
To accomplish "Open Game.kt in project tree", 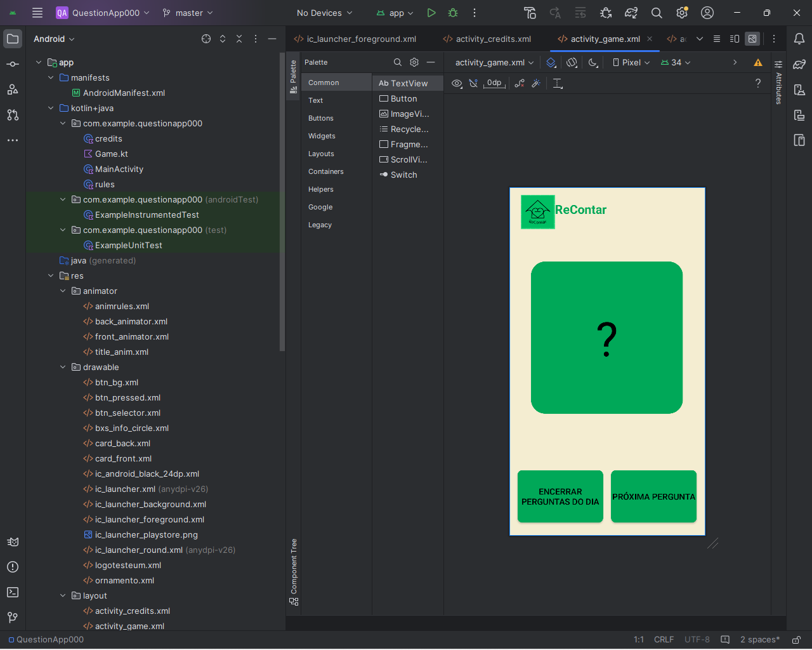I will [112, 154].
